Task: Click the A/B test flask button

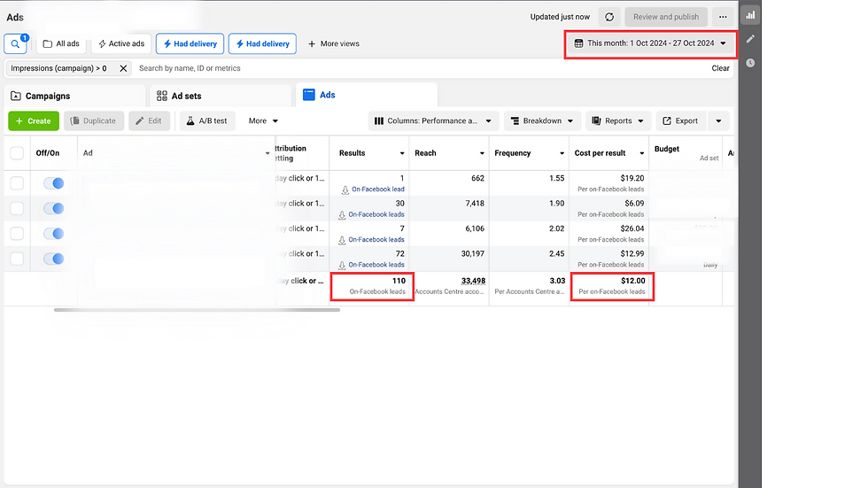Action: click(207, 120)
